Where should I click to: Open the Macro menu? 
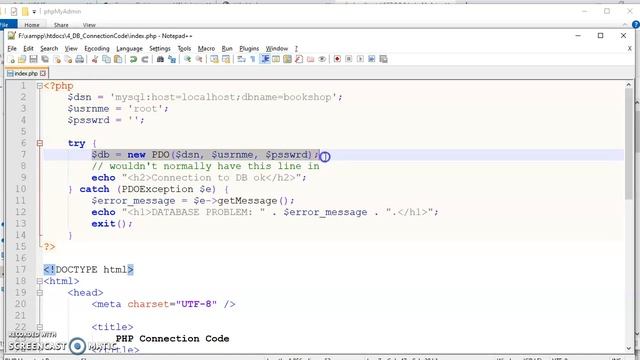(x=206, y=49)
